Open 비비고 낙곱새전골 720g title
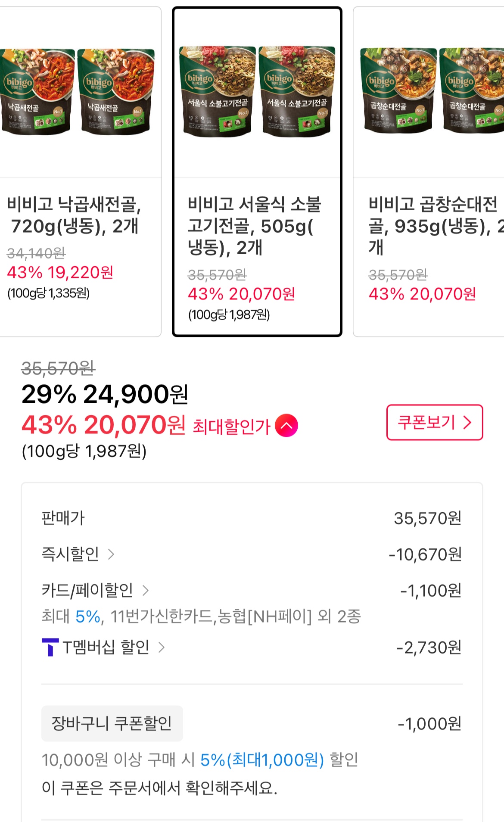This screenshot has height=822, width=504. click(x=74, y=215)
